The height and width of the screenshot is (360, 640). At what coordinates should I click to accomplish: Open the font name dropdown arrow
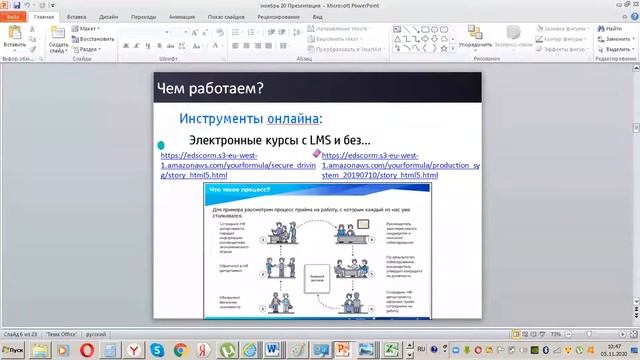[x=167, y=32]
